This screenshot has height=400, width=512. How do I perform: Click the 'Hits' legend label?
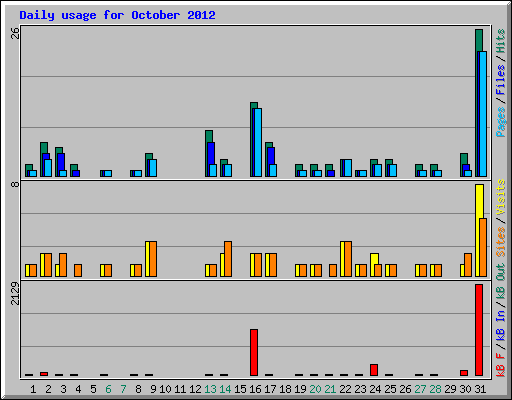pos(501,41)
